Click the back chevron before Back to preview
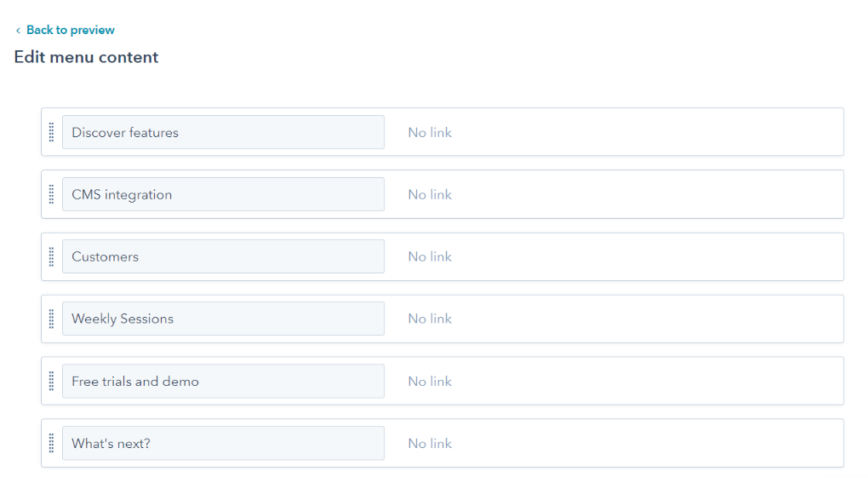This screenshot has height=477, width=868. coord(18,31)
